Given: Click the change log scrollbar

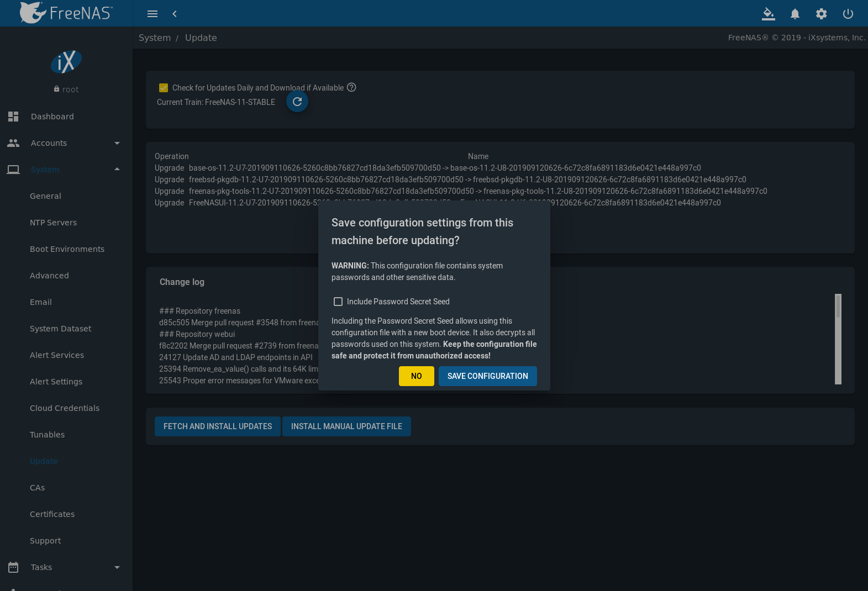Looking at the screenshot, I should [x=838, y=339].
